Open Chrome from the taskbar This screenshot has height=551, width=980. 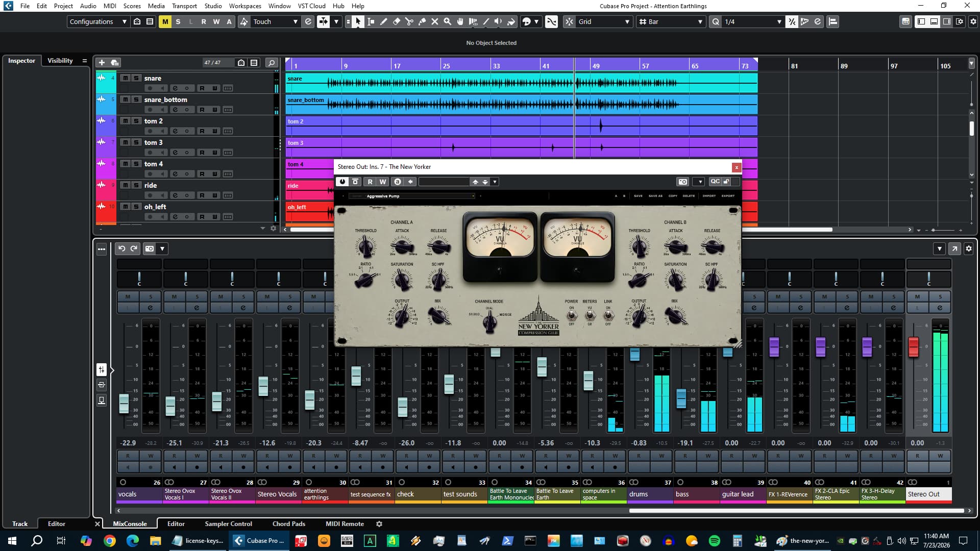(x=109, y=540)
